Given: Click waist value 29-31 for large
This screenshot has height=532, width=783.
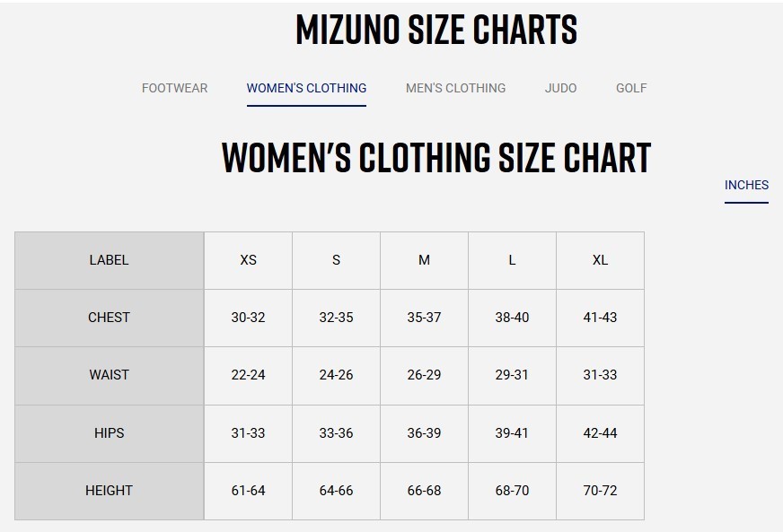Looking at the screenshot, I should tap(512, 375).
